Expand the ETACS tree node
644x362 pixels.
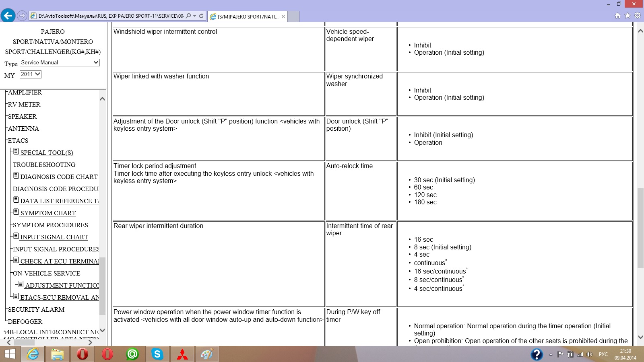pos(18,140)
